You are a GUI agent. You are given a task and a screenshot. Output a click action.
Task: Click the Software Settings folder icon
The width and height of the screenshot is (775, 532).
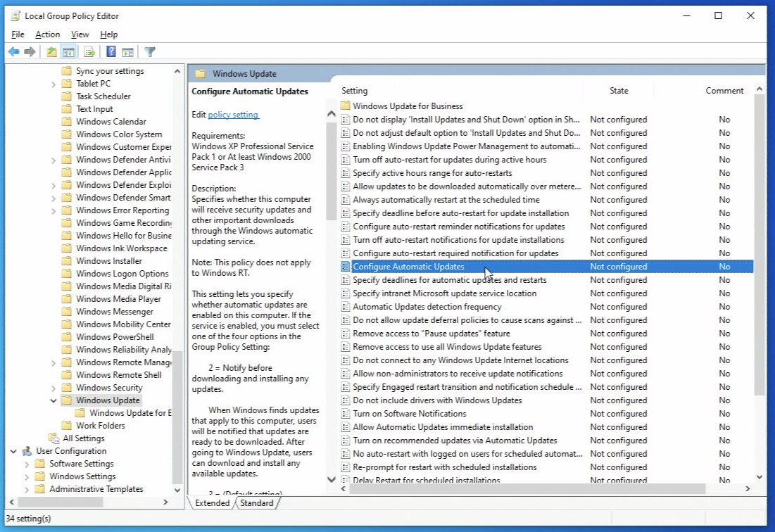tap(40, 463)
